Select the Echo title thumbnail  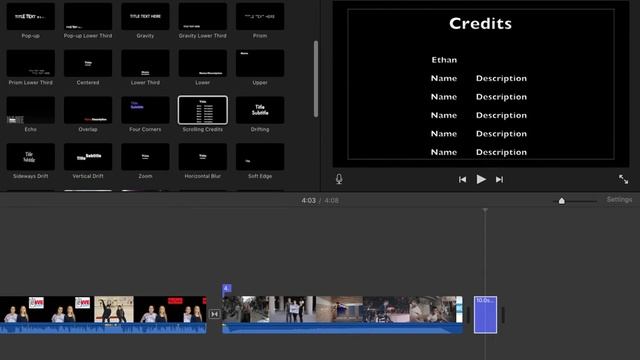(31, 110)
